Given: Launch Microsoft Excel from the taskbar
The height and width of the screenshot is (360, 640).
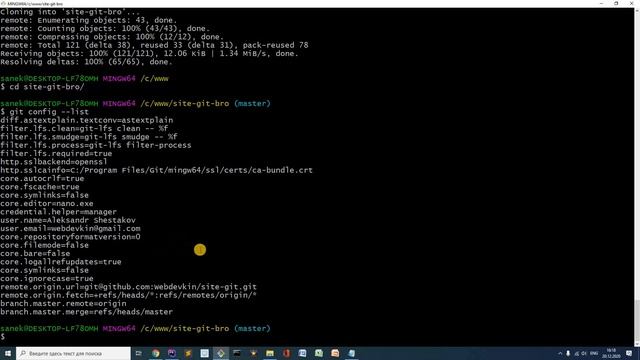Looking at the screenshot, I should click(x=319, y=353).
